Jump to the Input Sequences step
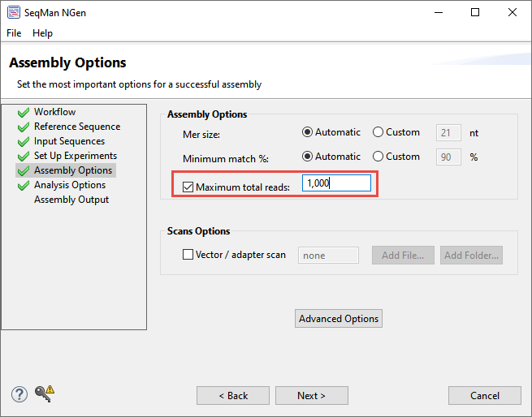Image resolution: width=532 pixels, height=417 pixels. click(x=69, y=141)
